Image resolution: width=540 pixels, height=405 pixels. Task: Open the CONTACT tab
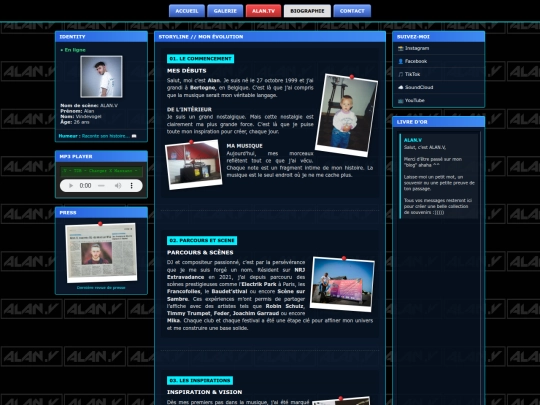pos(352,11)
